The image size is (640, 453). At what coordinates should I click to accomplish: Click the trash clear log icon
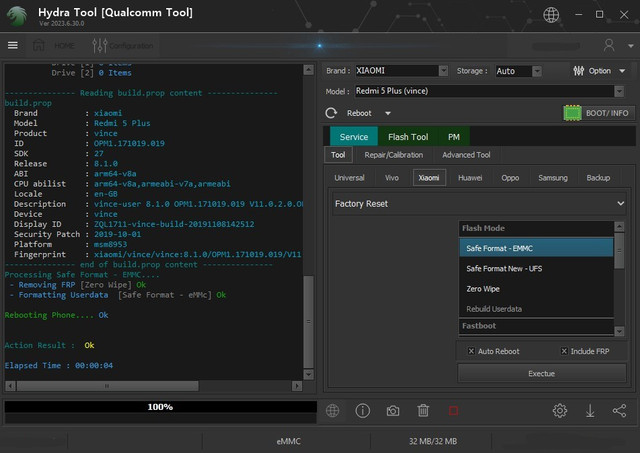(423, 411)
